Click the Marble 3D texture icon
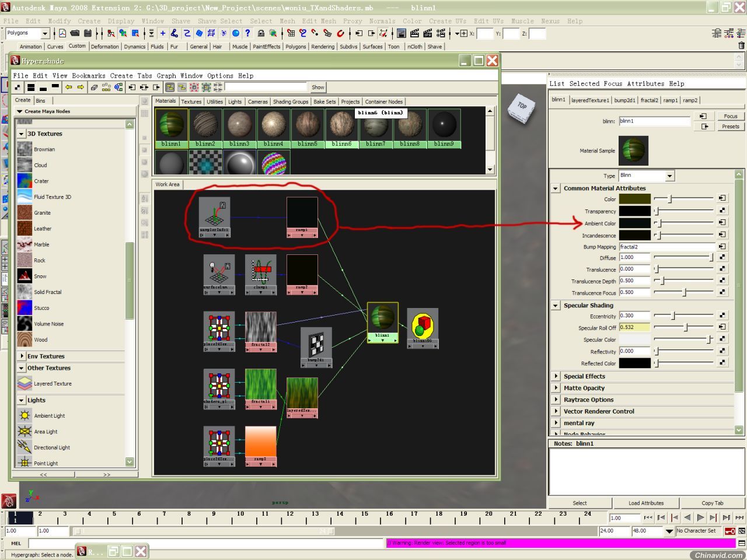Viewport: 747px width, 560px height. coord(25,244)
